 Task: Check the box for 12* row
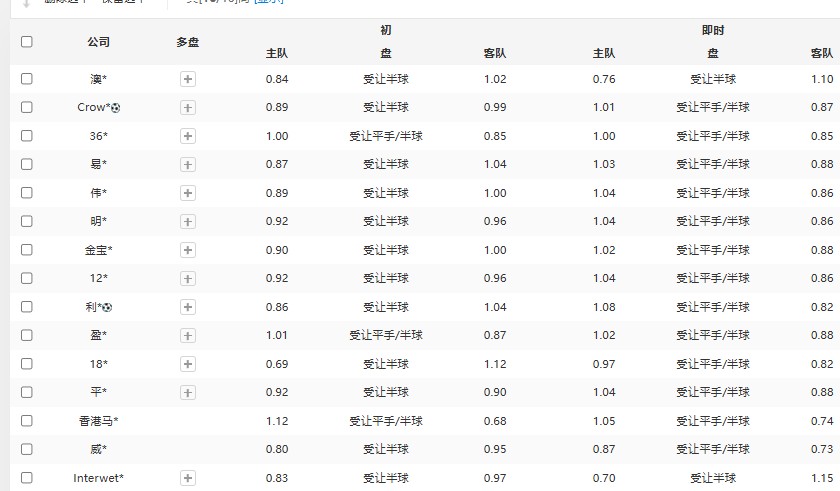(26, 278)
